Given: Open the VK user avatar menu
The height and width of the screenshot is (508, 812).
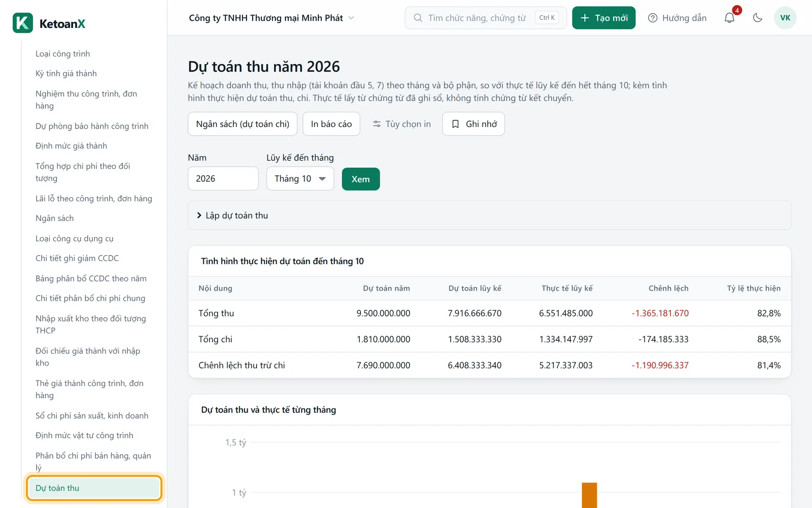Looking at the screenshot, I should 785,18.
